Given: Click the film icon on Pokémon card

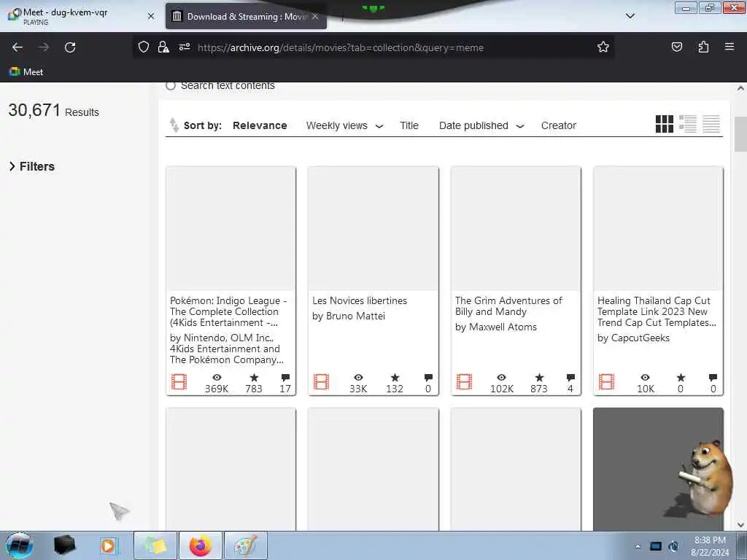Looking at the screenshot, I should click(179, 382).
